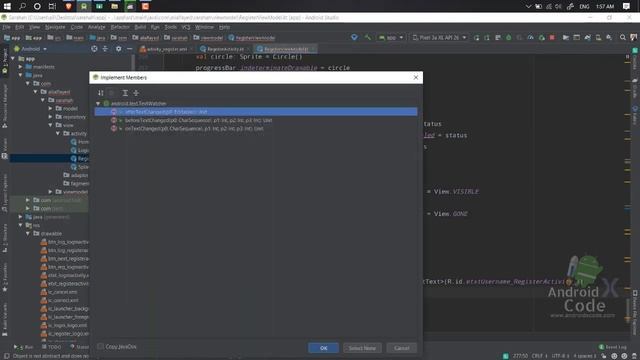
Task: Click Expand All icon in dialog toolbar
Action: tap(125, 93)
